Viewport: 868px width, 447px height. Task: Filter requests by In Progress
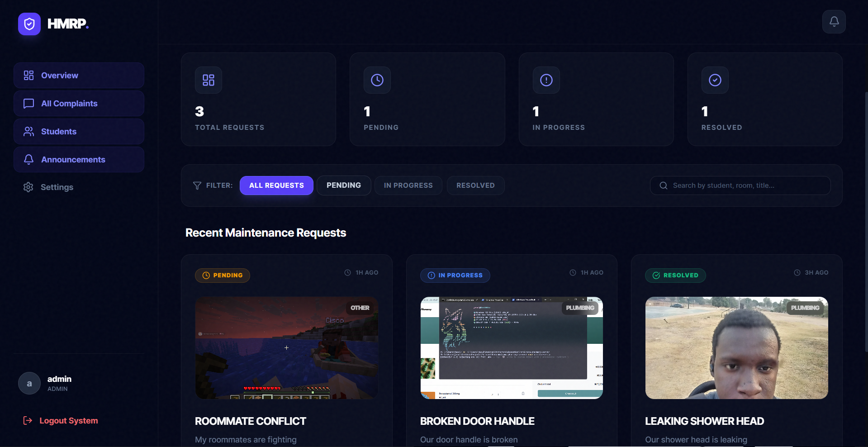(408, 185)
